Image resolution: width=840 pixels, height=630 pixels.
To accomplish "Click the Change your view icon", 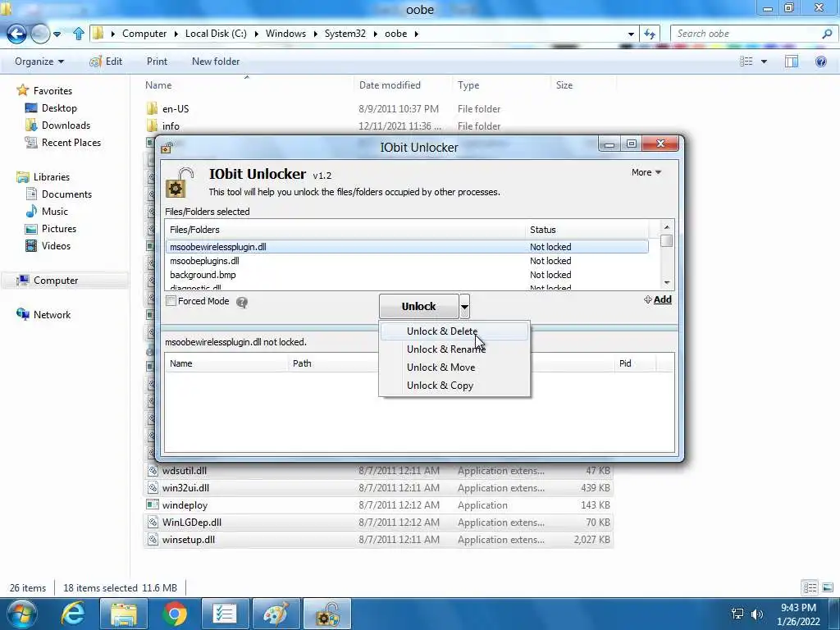I will (x=746, y=62).
